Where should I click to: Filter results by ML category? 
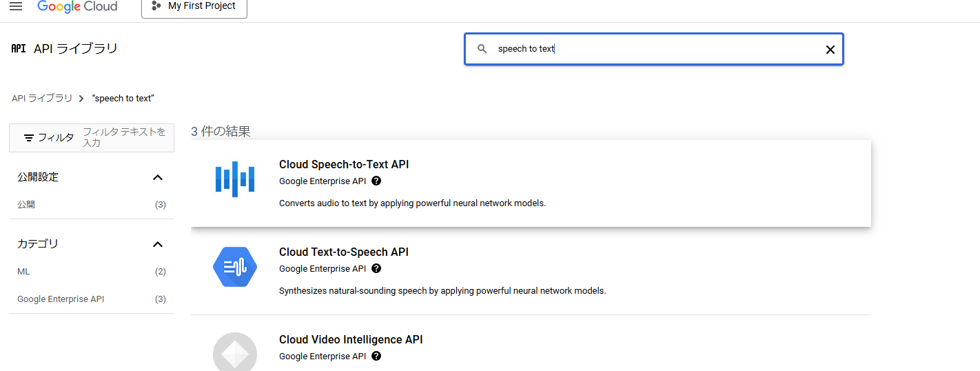coord(23,272)
